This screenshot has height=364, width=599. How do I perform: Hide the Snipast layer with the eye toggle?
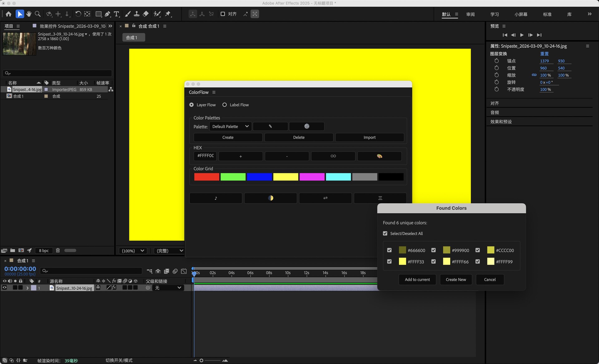(4, 288)
